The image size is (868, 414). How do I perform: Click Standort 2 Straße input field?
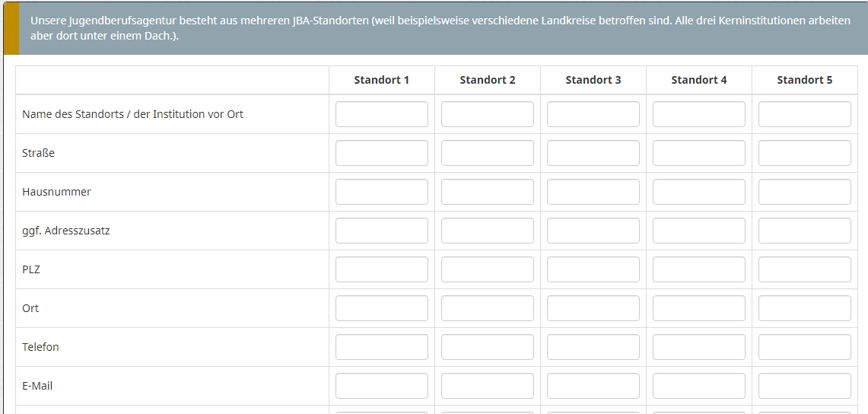[487, 153]
